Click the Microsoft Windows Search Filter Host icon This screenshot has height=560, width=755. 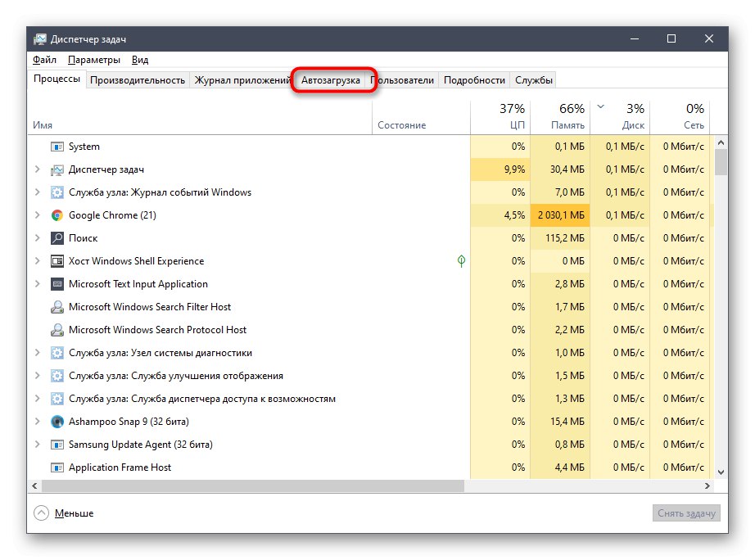[x=57, y=307]
